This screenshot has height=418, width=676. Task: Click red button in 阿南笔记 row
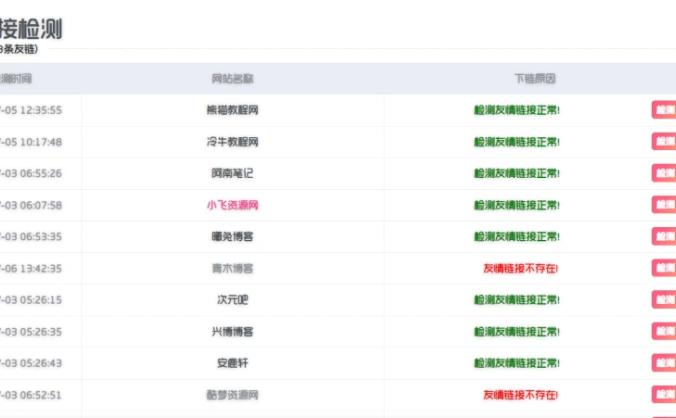coord(664,173)
